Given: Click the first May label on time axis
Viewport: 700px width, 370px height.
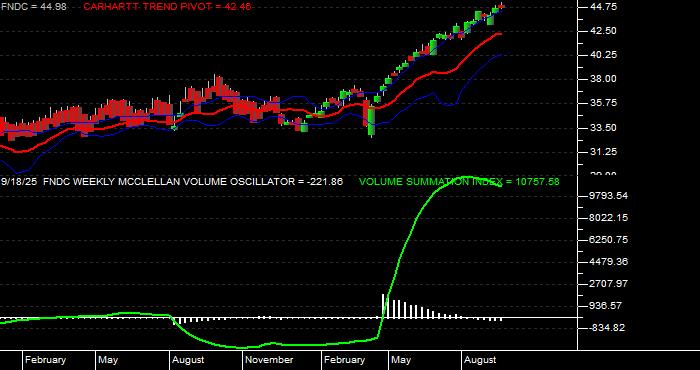Looking at the screenshot, I should tap(108, 360).
